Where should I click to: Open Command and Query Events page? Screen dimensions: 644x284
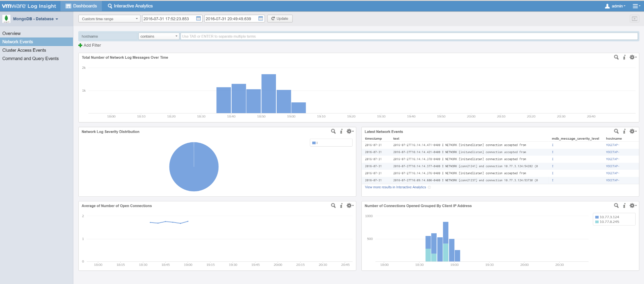pyautogui.click(x=31, y=59)
